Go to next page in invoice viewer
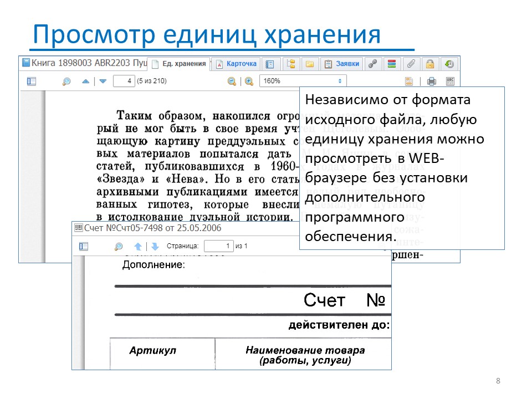532x399 pixels. pos(155,246)
